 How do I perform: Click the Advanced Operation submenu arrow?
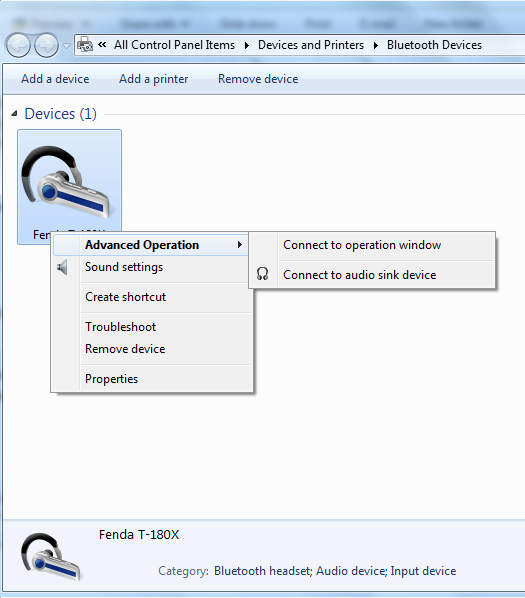(239, 244)
